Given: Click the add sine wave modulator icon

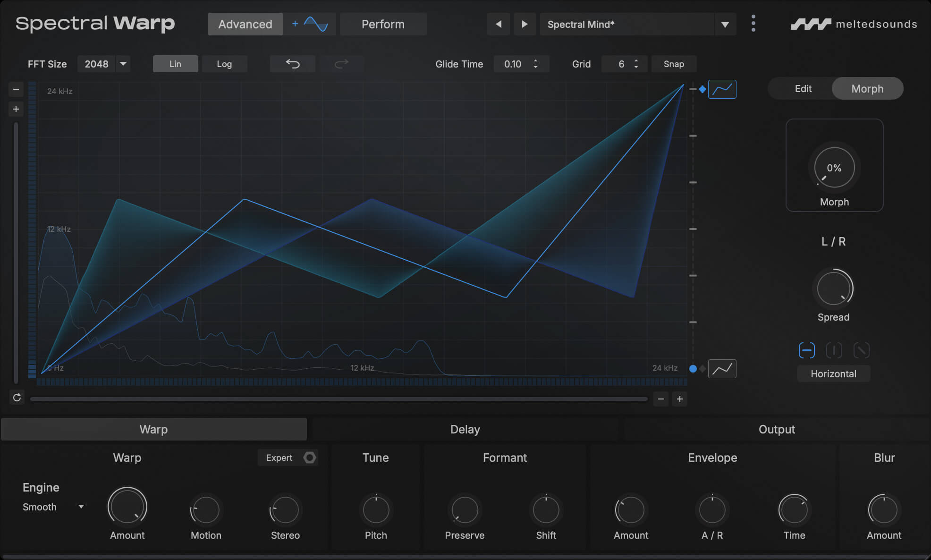Looking at the screenshot, I should (310, 24).
